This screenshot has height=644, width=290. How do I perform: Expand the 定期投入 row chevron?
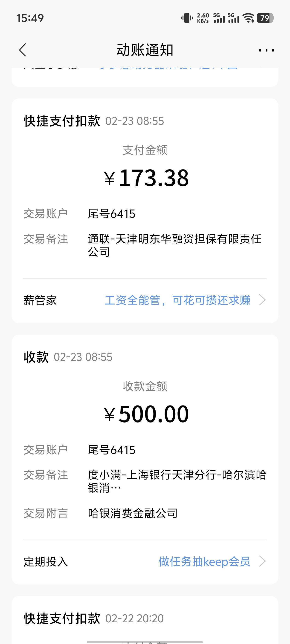pyautogui.click(x=262, y=561)
